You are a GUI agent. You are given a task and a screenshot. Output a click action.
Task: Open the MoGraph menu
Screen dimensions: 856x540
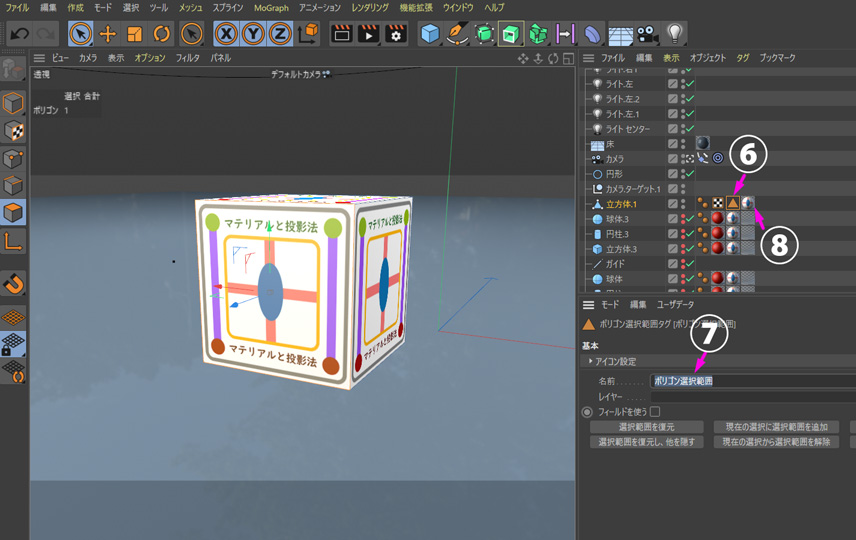pos(271,8)
